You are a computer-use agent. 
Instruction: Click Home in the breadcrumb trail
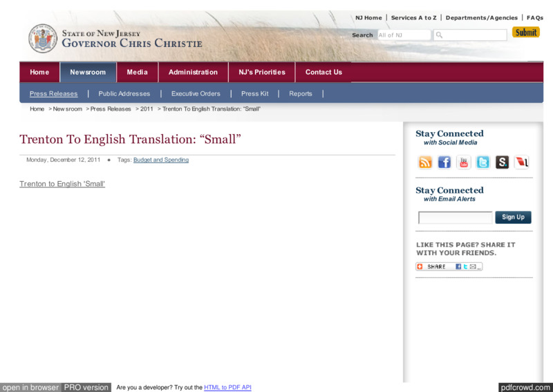37,109
